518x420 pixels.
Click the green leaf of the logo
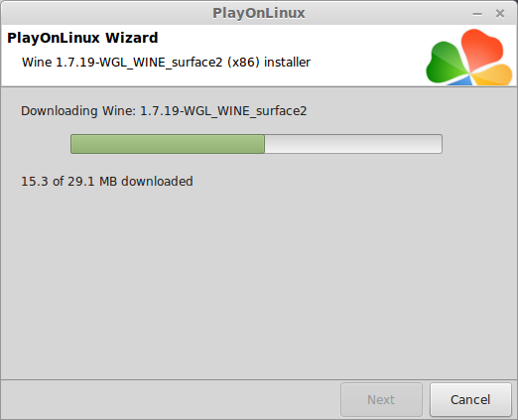(x=446, y=63)
